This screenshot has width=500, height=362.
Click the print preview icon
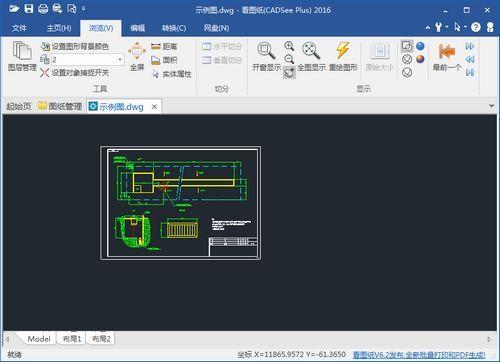coord(72,9)
